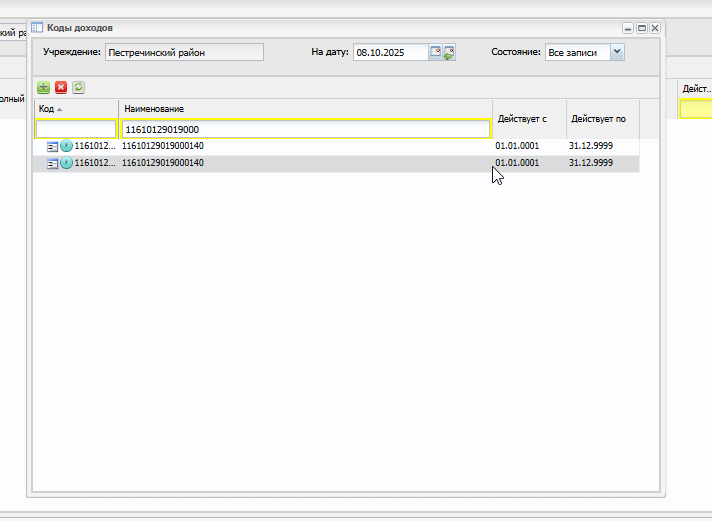Click the Действует по column header
Screen dimensions: 712x521
click(603, 119)
